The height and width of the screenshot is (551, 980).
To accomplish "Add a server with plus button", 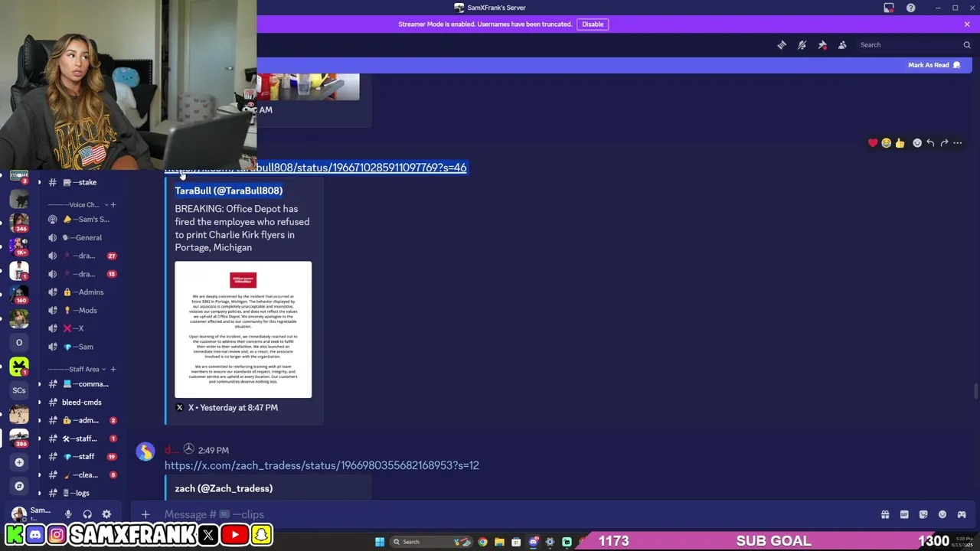I will point(19,462).
